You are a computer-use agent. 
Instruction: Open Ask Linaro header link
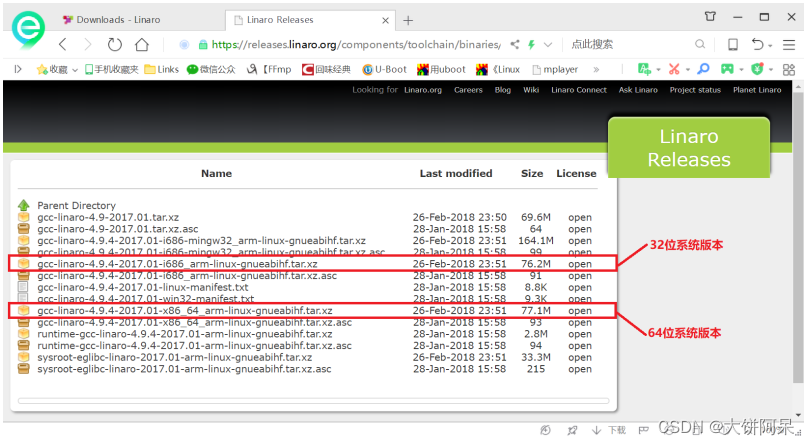(x=638, y=90)
